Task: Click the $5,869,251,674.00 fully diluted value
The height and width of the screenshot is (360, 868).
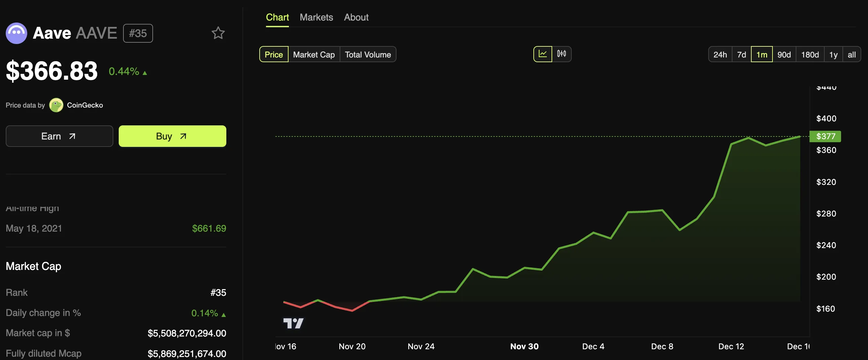Action: [187, 354]
